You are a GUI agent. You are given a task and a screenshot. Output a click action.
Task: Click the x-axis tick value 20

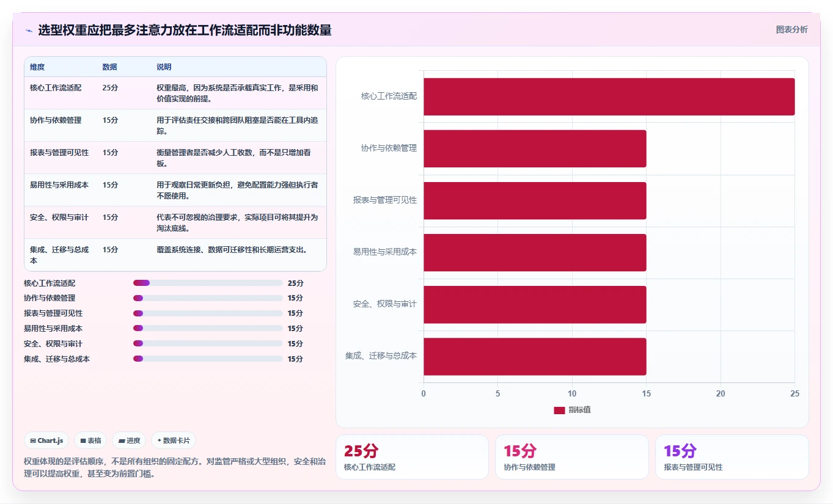721,393
